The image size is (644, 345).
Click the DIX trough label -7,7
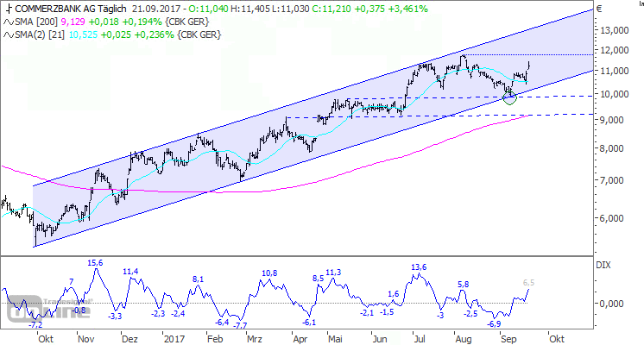click(x=240, y=326)
